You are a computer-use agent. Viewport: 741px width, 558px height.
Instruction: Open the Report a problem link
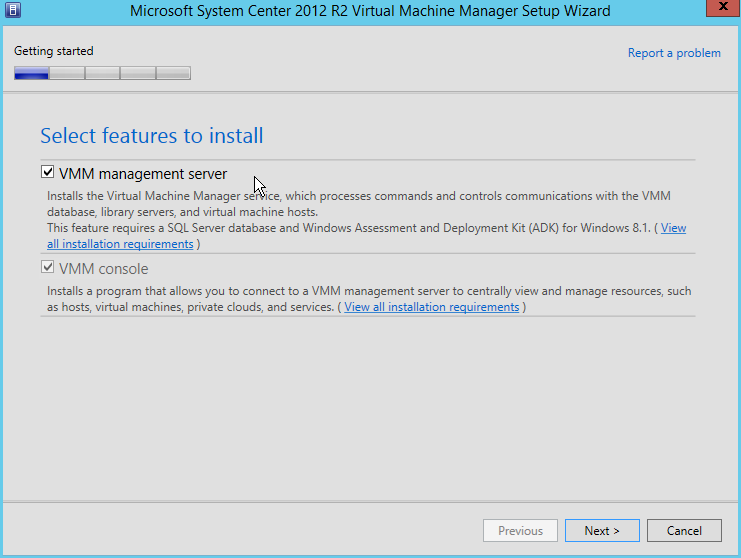click(674, 53)
